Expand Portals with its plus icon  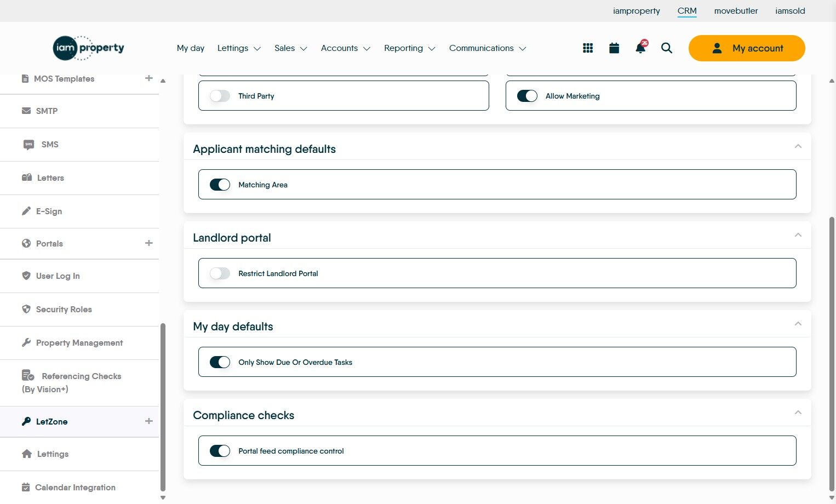[149, 243]
